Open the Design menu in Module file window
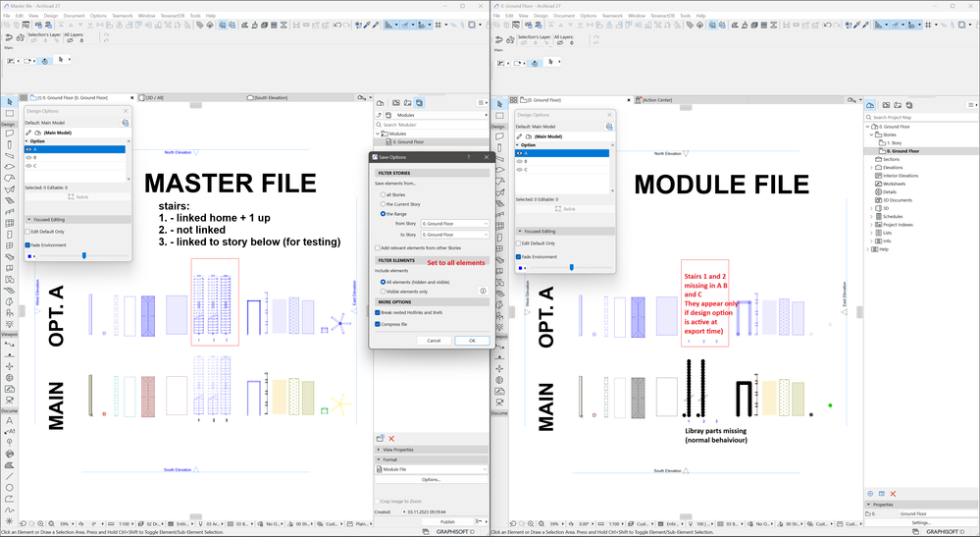 541,16
